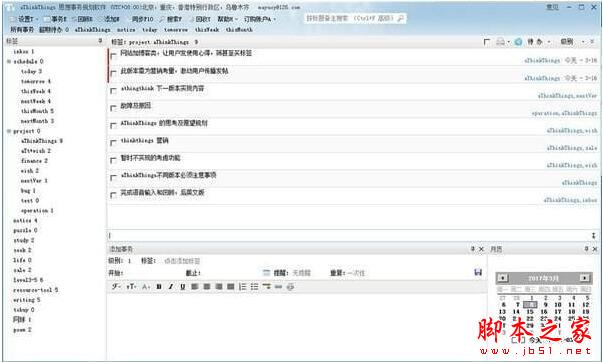Select the 'nextWeek 4' tag under schedule
Screen dimensions: 603x362
click(x=36, y=101)
